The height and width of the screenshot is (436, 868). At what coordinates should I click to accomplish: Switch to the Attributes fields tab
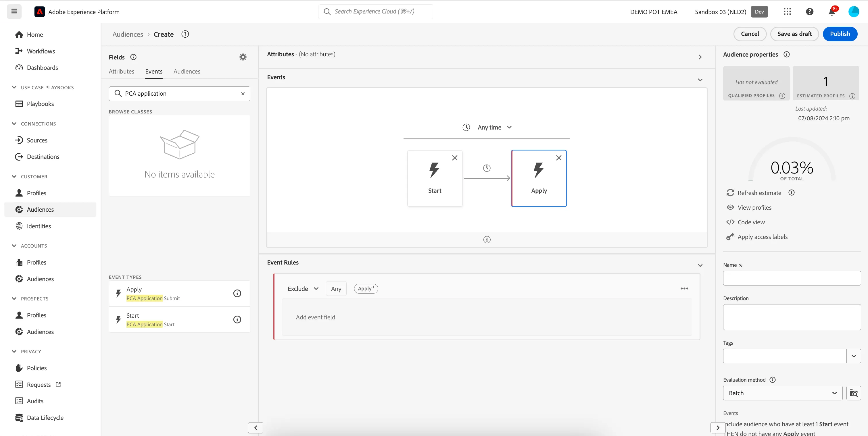[x=121, y=72]
